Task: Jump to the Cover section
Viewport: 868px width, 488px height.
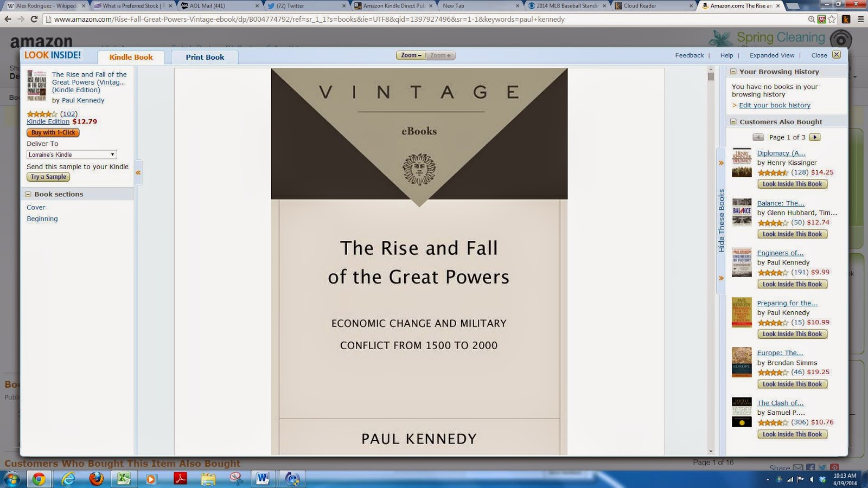Action: point(36,207)
